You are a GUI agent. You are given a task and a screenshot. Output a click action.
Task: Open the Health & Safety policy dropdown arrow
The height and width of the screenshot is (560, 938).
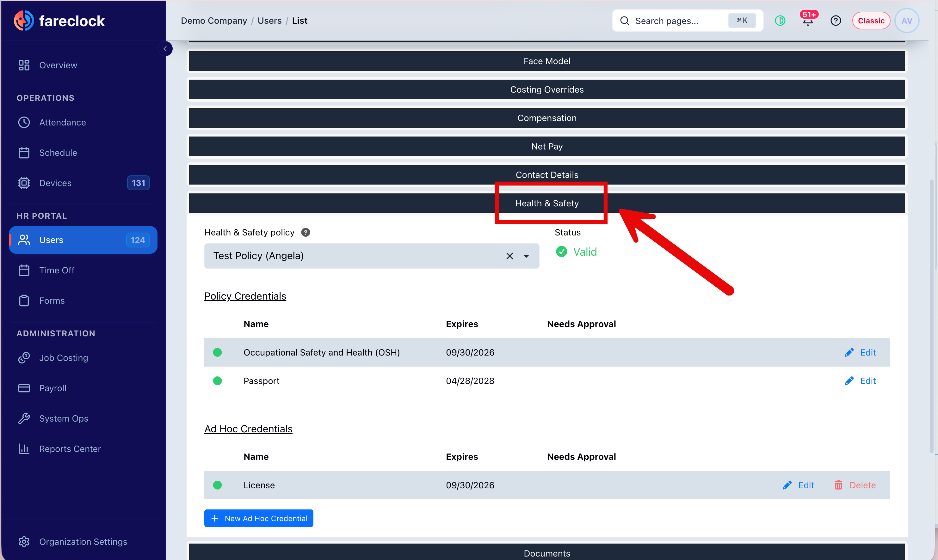[526, 256]
